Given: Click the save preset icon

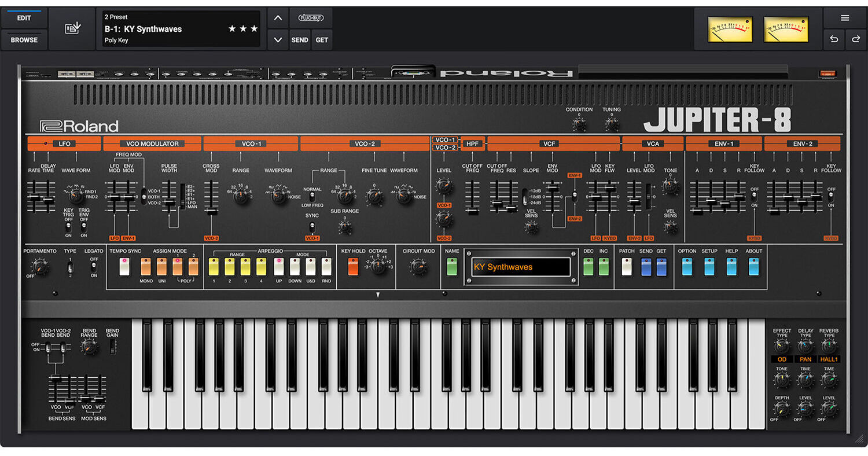Looking at the screenshot, I should 72,28.
